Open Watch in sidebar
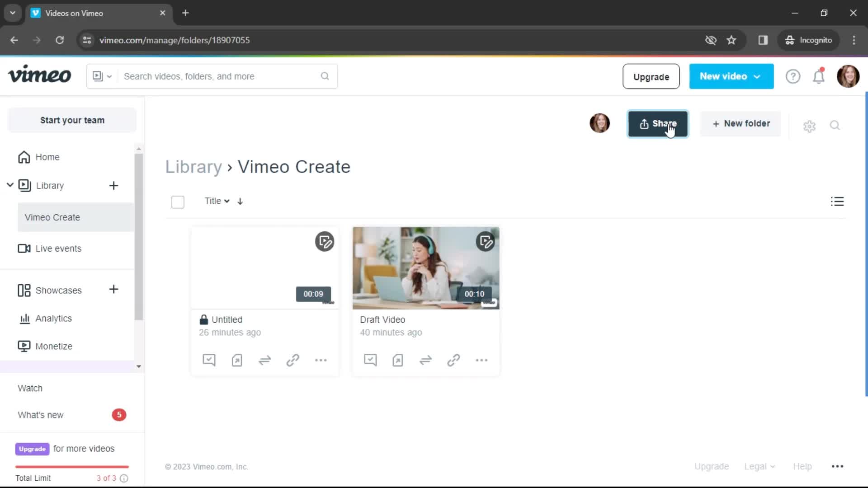This screenshot has width=868, height=488. pos(30,388)
